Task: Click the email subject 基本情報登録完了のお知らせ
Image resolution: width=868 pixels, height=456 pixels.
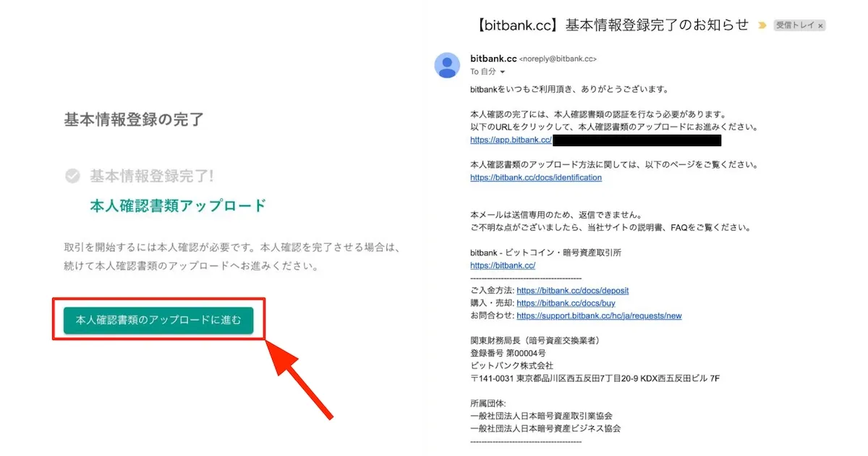Action: (x=658, y=24)
